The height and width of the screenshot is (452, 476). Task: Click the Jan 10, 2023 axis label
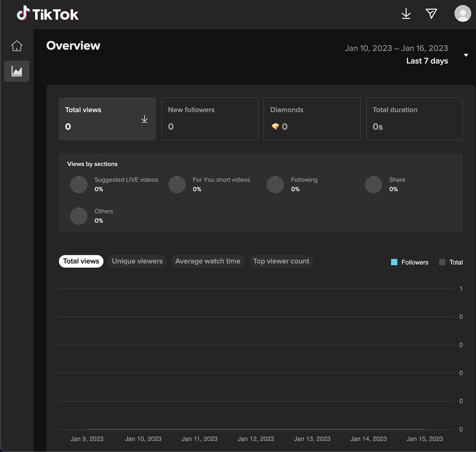coord(143,439)
